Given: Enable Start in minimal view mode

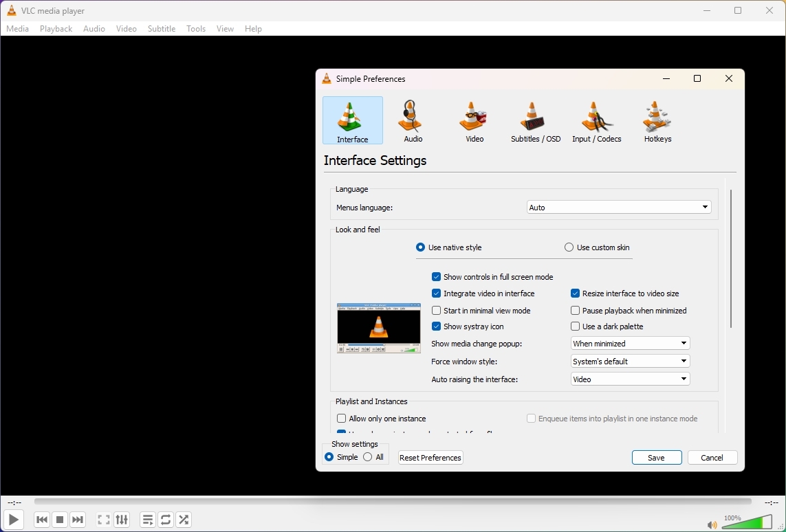Looking at the screenshot, I should [x=436, y=310].
